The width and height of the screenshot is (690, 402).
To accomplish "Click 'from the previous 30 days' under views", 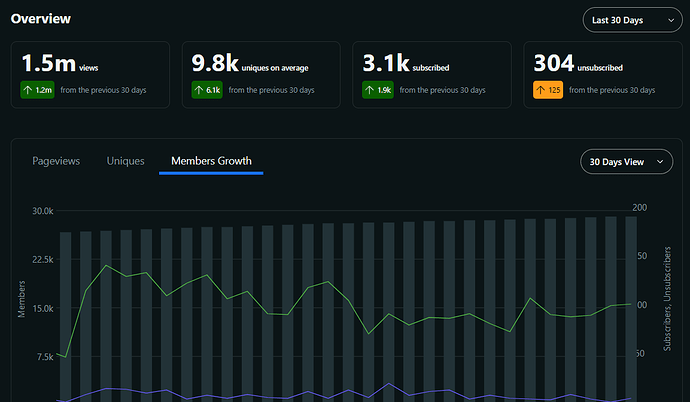I will 103,90.
